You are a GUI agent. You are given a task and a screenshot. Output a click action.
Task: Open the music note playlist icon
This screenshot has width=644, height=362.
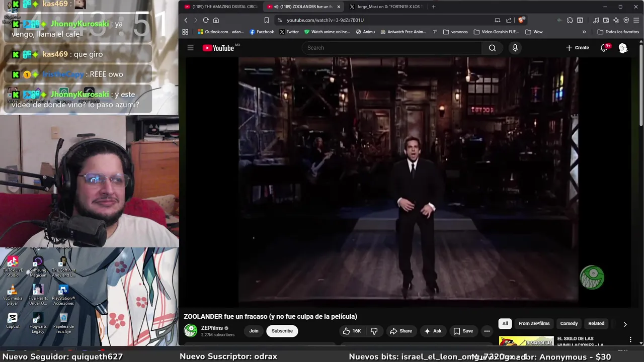pyautogui.click(x=596, y=20)
